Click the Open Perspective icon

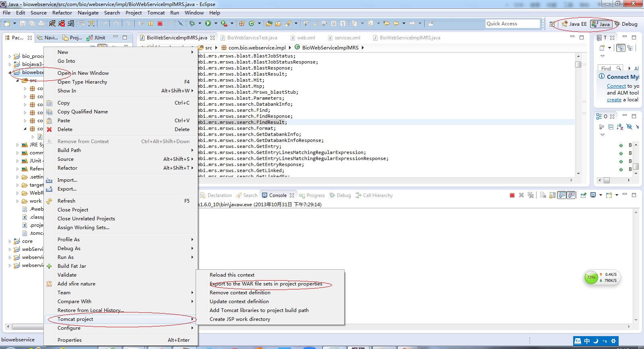click(553, 24)
